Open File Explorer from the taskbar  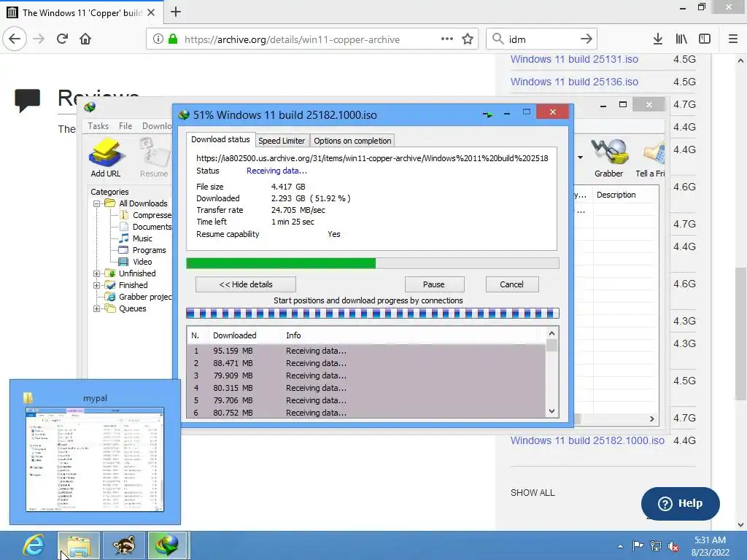[79, 545]
